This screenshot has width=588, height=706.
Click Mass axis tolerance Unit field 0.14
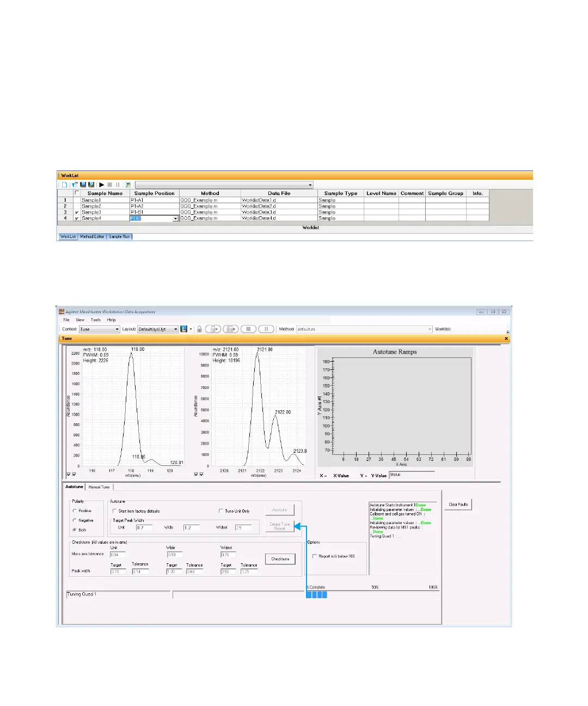click(x=118, y=555)
